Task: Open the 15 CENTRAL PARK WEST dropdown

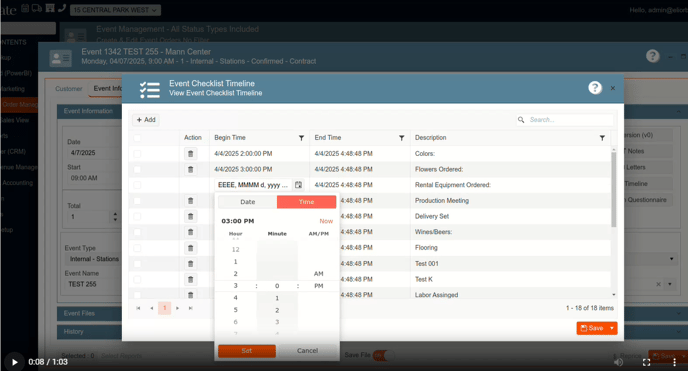Action: (x=115, y=10)
